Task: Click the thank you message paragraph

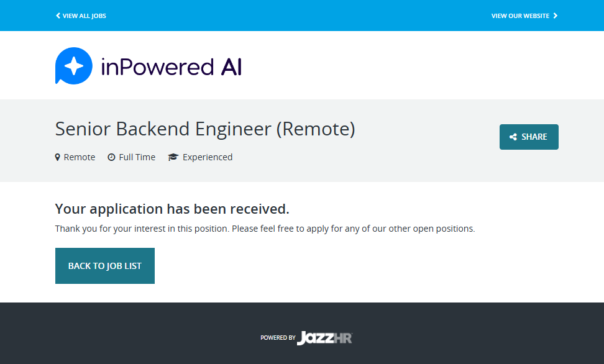Action: click(x=265, y=229)
